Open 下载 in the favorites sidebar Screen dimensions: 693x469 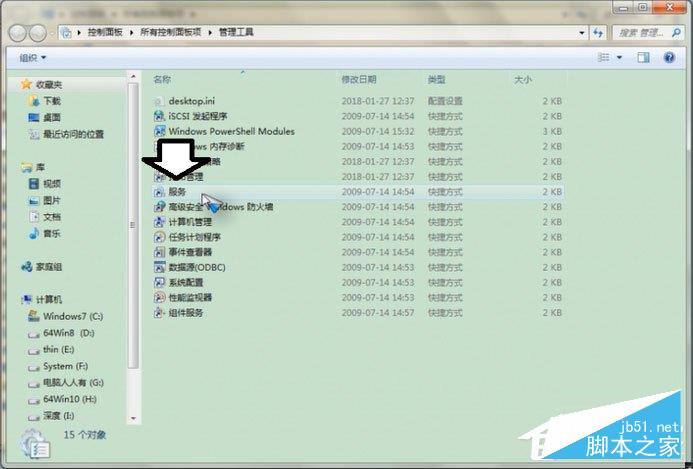point(52,101)
